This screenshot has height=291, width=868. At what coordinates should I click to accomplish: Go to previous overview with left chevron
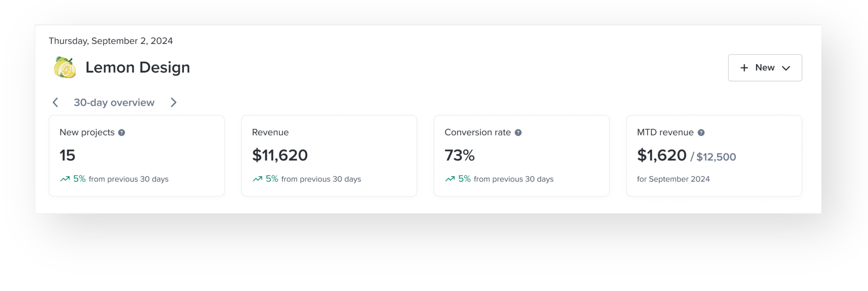click(55, 102)
